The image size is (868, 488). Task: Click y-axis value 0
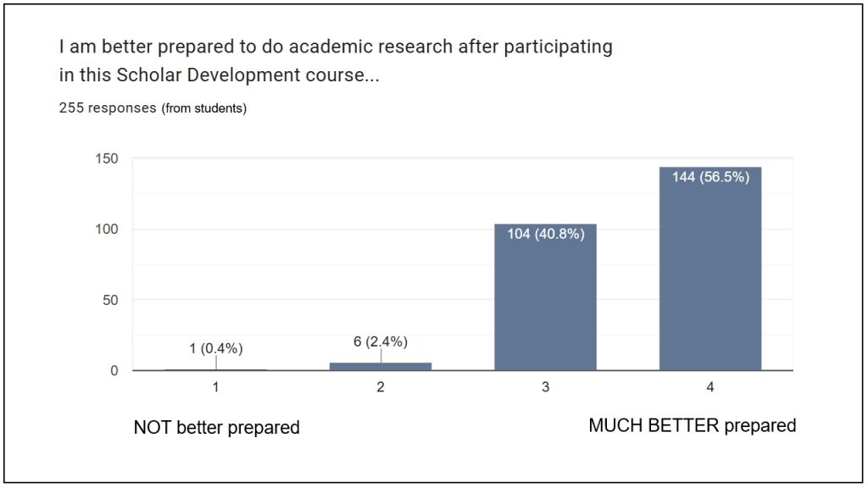pyautogui.click(x=114, y=371)
